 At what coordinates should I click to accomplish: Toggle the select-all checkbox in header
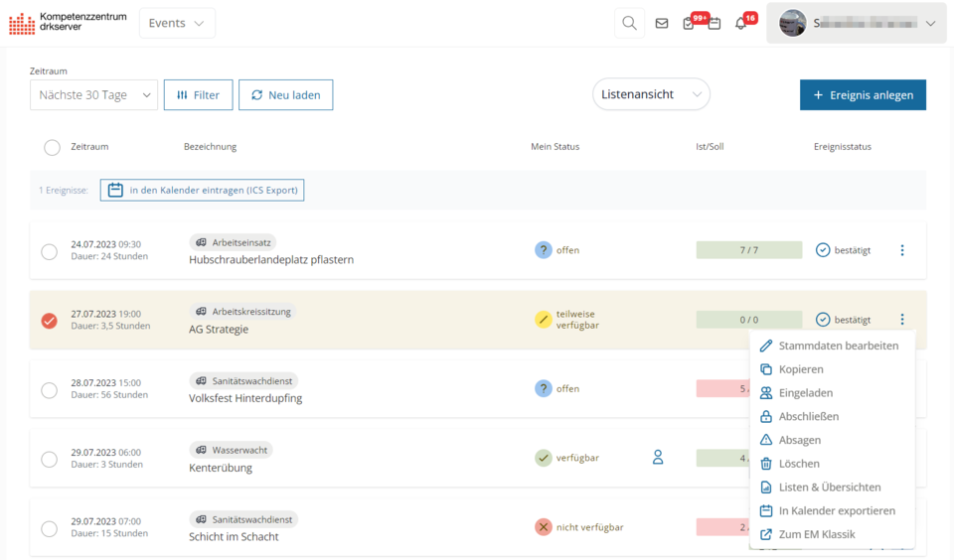(x=52, y=147)
